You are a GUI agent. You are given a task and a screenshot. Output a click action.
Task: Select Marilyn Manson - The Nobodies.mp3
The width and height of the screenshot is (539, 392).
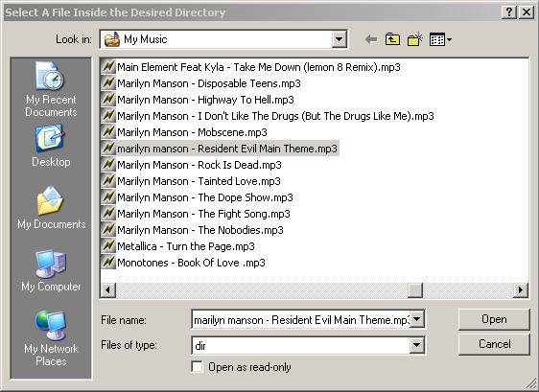tap(200, 230)
